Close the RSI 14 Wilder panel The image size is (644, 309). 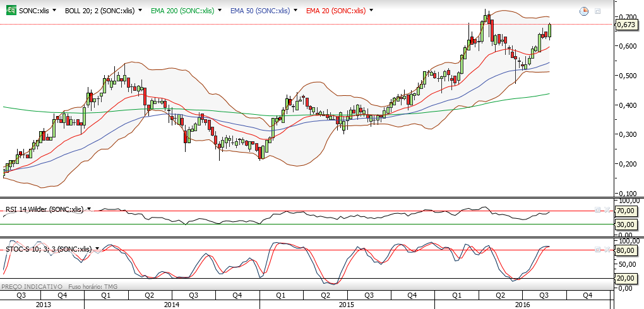click(607, 210)
